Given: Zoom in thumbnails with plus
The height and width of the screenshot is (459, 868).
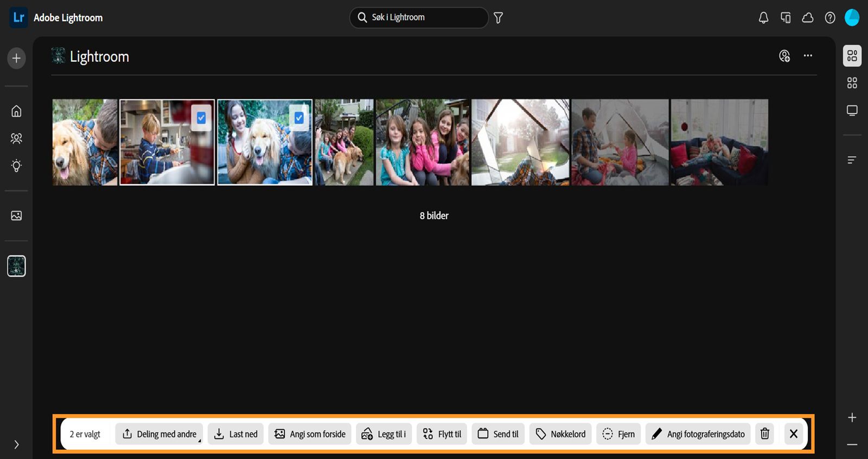Looking at the screenshot, I should tap(852, 417).
